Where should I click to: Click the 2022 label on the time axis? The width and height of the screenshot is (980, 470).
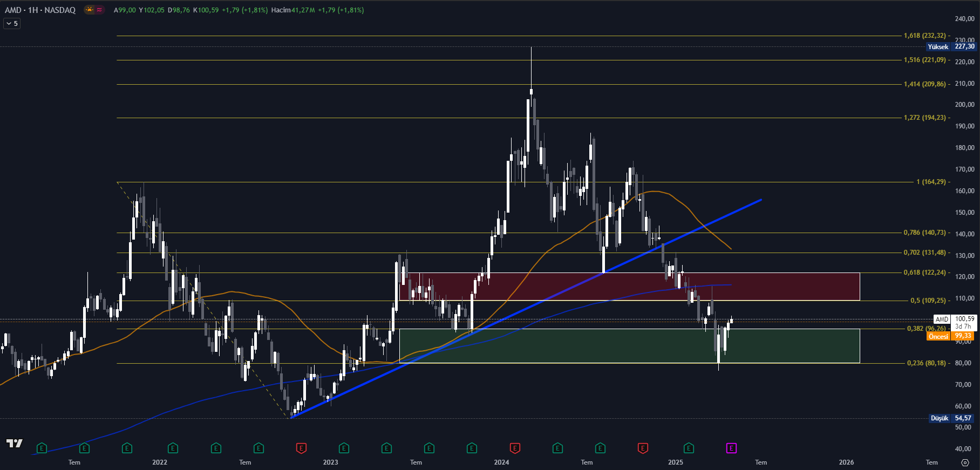click(x=160, y=462)
